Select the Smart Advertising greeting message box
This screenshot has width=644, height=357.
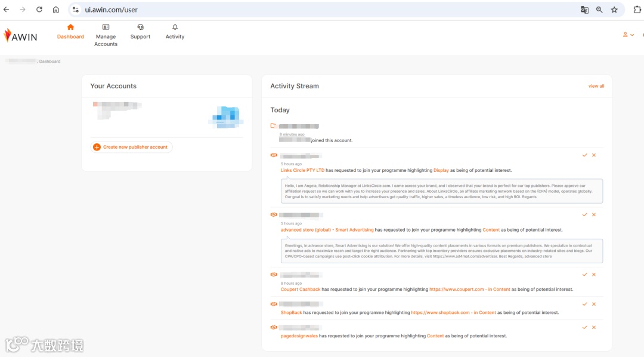(x=441, y=251)
